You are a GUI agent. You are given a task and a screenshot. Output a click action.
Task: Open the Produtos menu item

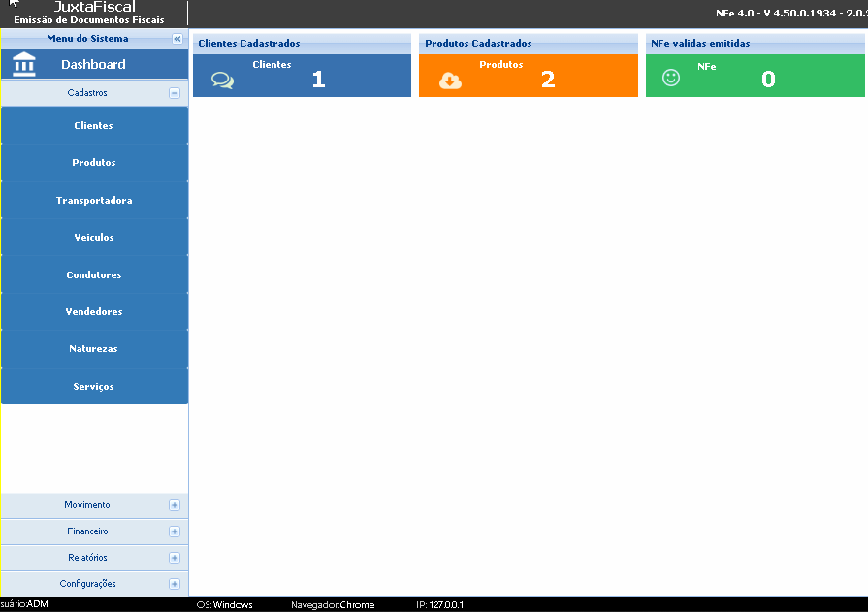point(94,163)
